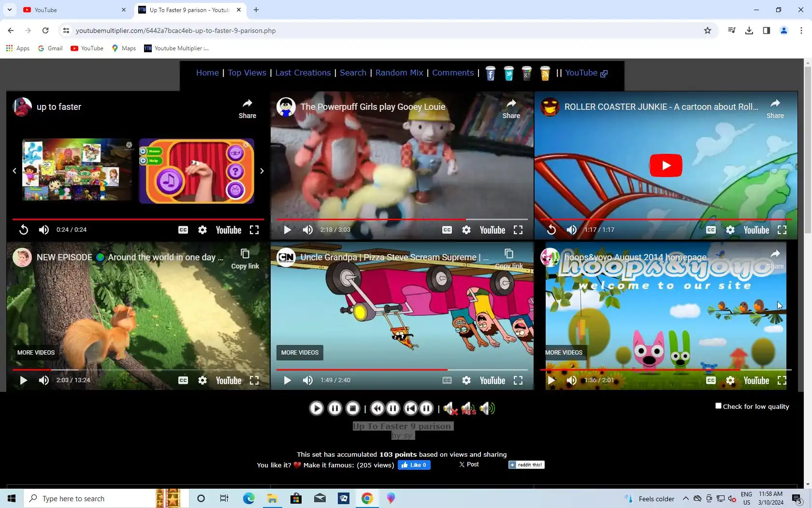Seek on the Uncle Grandpa video progress bar
The height and width of the screenshot is (508, 812).
click(x=402, y=370)
